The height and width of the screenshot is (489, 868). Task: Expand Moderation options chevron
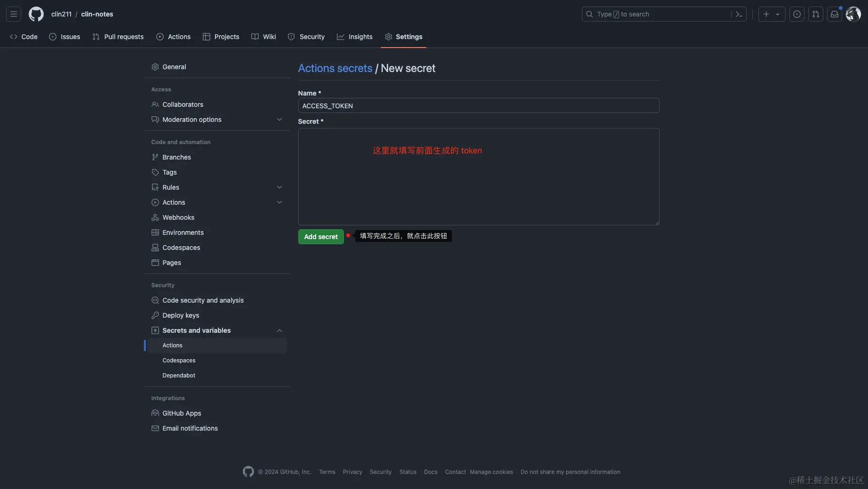279,120
